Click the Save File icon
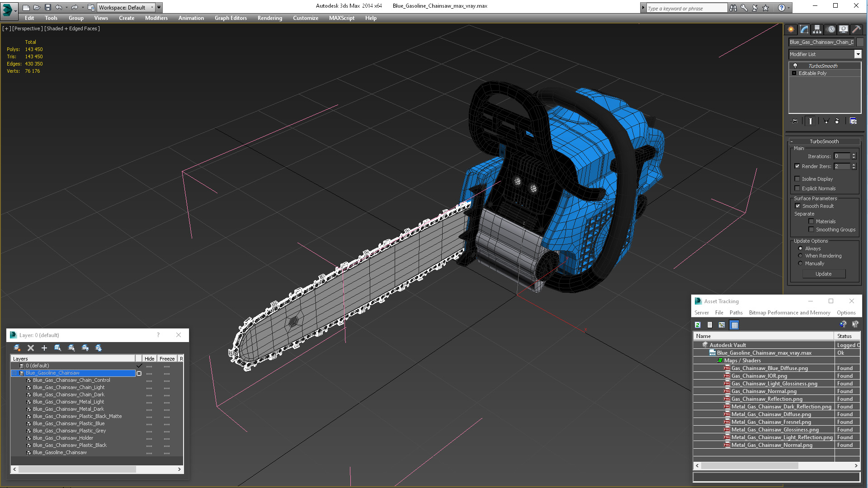The width and height of the screenshot is (868, 488). 48,7
